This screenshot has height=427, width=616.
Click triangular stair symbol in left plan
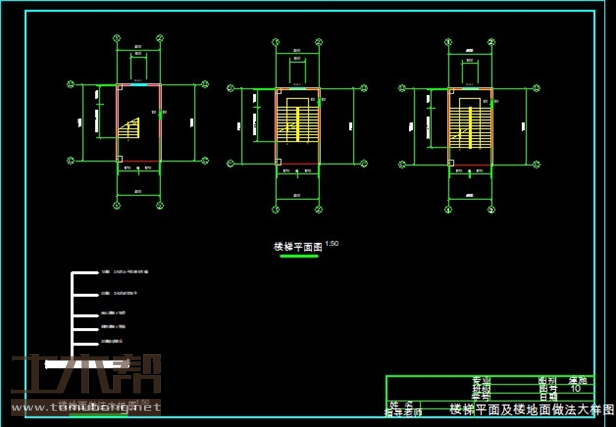pos(130,128)
